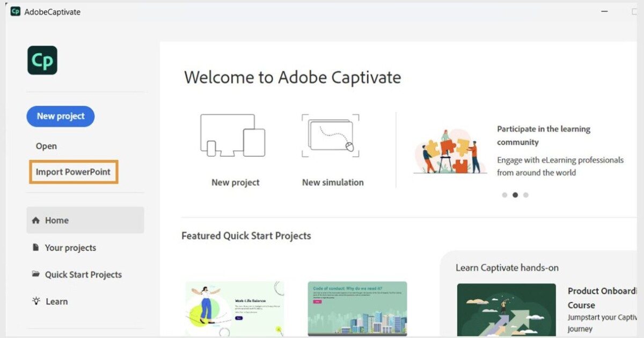644x338 pixels.
Task: Go to the Home section
Action: [85, 220]
